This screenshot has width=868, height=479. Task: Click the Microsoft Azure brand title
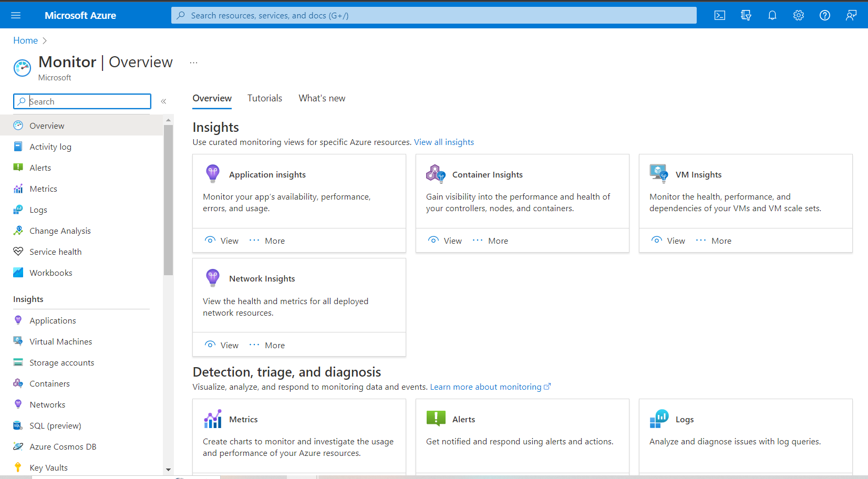(80, 15)
